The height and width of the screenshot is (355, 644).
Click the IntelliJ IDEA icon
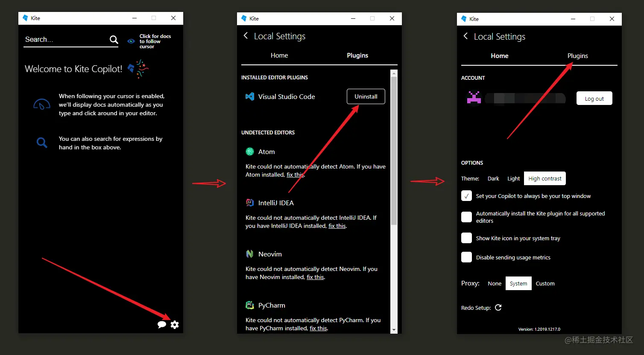coord(250,203)
